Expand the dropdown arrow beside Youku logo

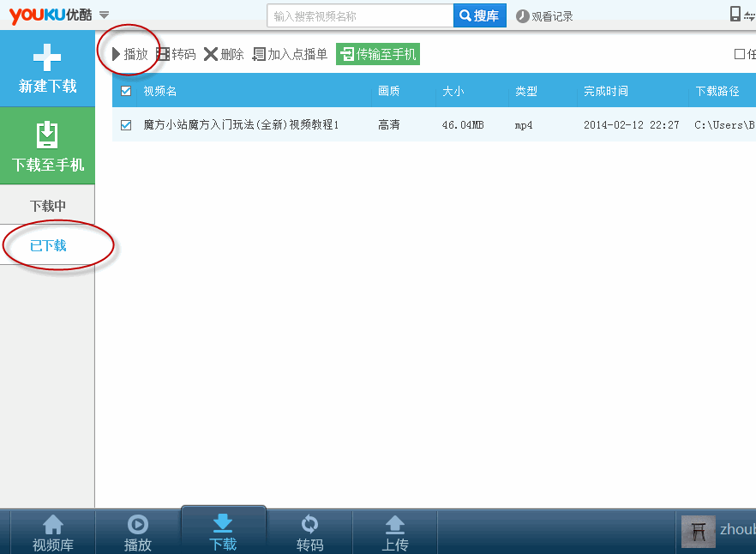coord(104,15)
